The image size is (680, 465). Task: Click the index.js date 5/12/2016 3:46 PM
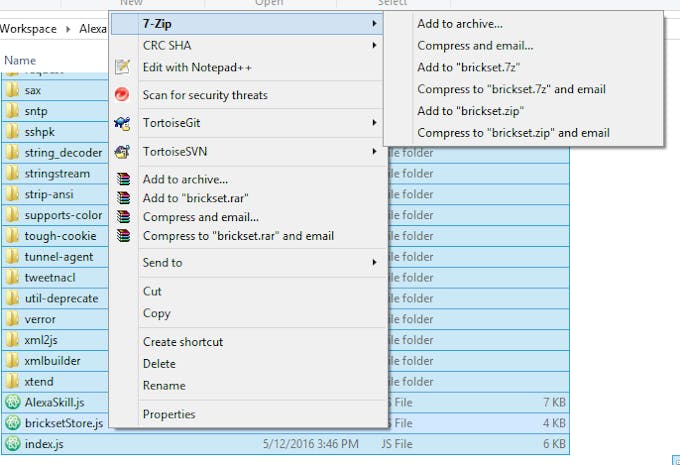(x=311, y=444)
